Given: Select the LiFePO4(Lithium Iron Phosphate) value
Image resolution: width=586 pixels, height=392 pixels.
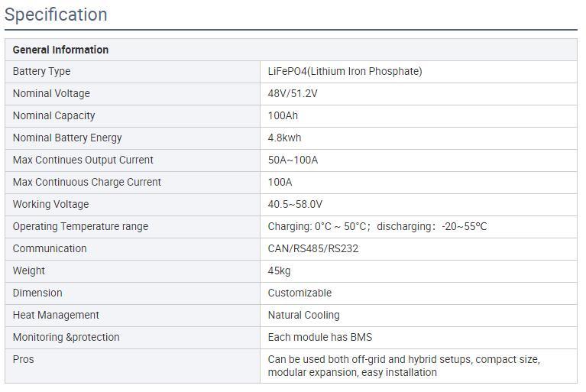Looking at the screenshot, I should [x=345, y=71].
